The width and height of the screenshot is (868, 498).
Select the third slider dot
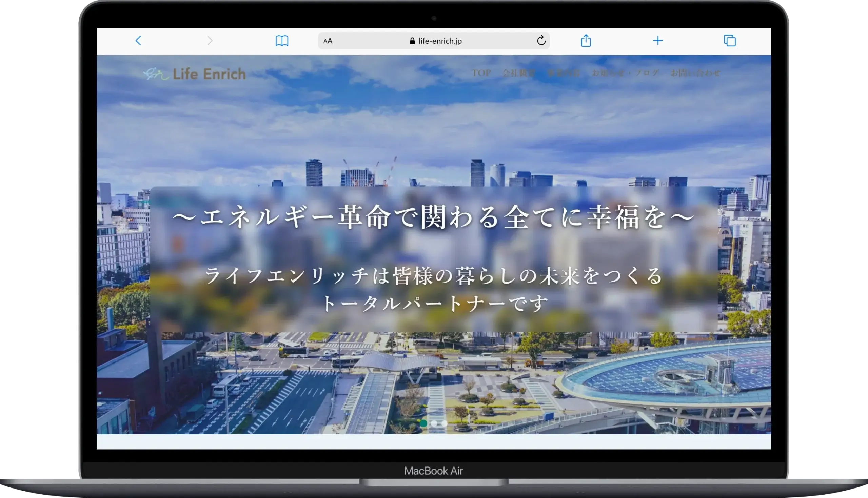point(444,423)
